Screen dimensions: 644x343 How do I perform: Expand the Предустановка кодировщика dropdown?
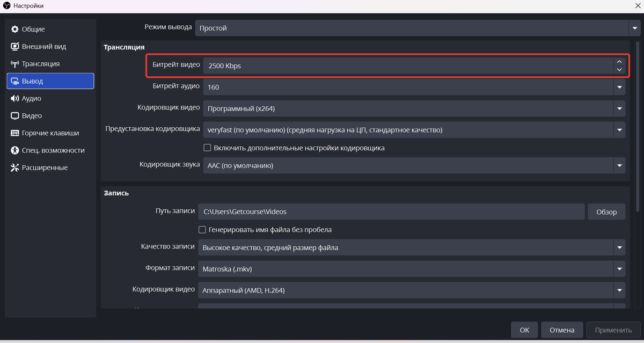tap(414, 130)
